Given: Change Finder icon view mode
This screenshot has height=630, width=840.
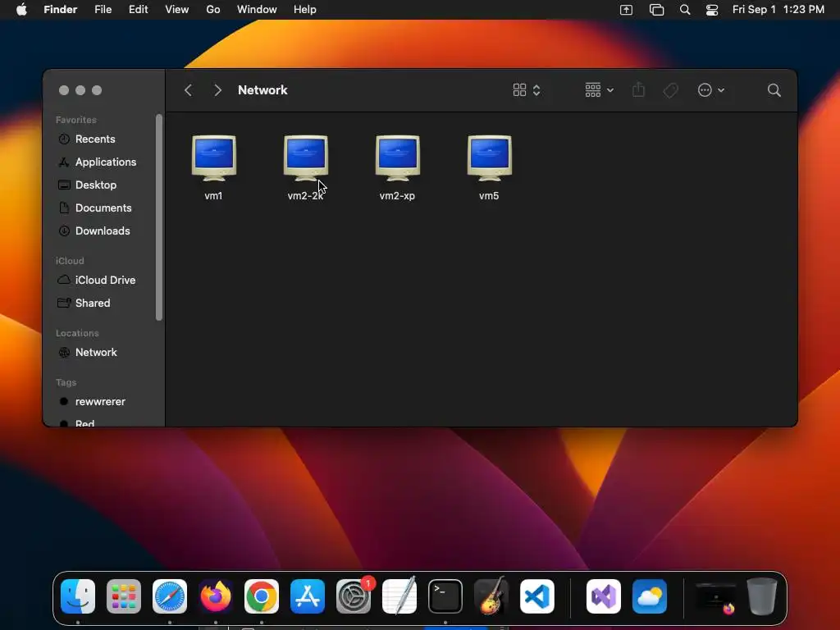Looking at the screenshot, I should pos(527,90).
